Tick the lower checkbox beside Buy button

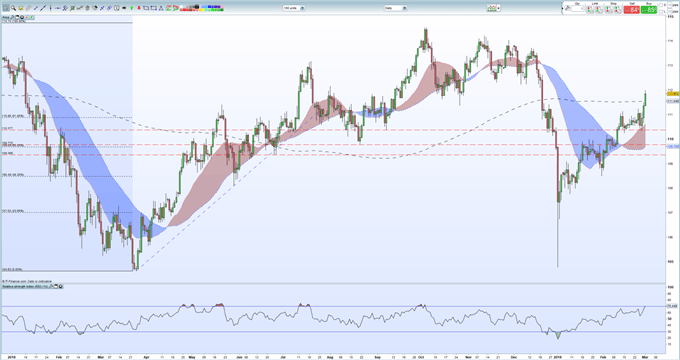(660, 11)
